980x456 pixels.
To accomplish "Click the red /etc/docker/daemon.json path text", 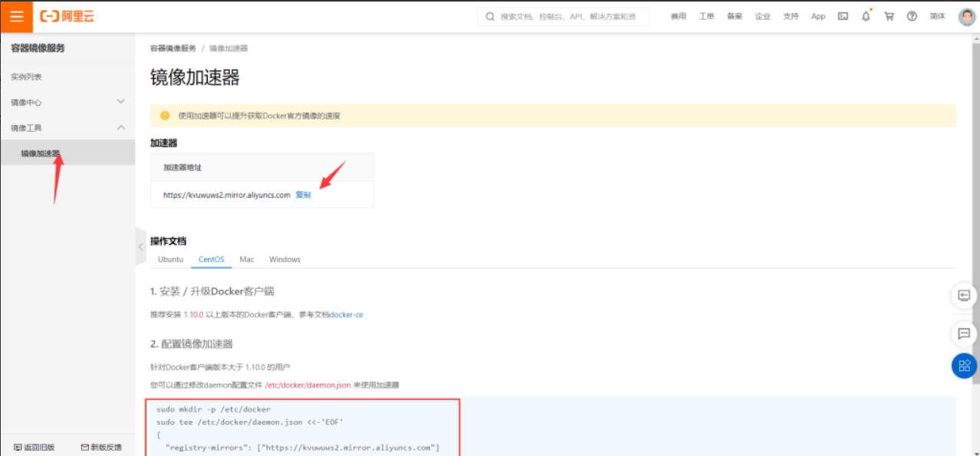I will (308, 385).
